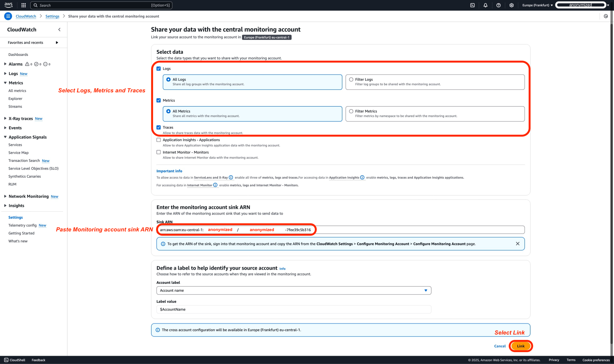614x364 pixels.
Task: Click the insufficient data alarm counter
Action: [x=47, y=64]
